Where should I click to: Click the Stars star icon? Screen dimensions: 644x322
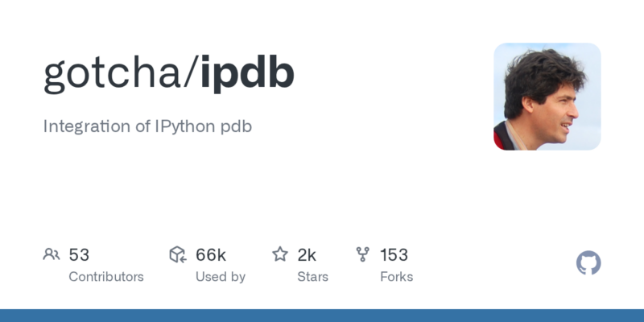[x=280, y=255]
